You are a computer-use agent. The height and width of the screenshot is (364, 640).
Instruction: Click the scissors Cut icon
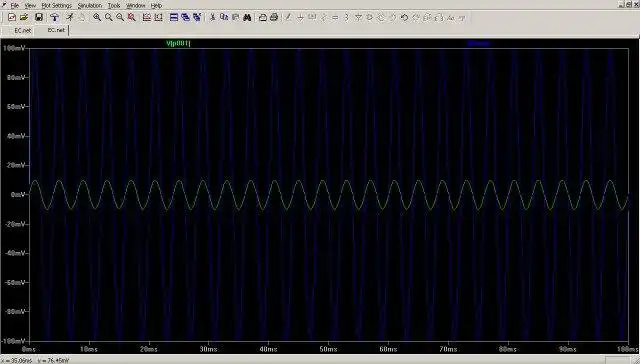pos(212,18)
